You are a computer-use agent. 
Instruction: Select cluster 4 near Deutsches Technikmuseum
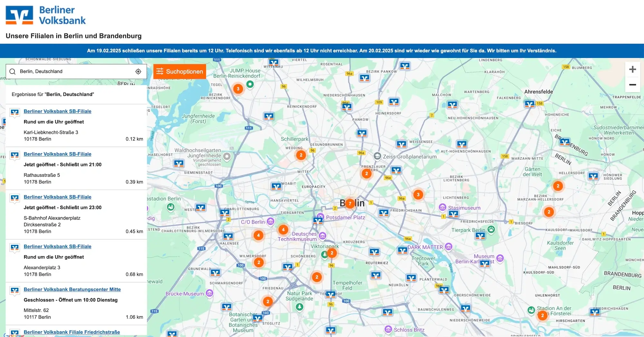(283, 229)
